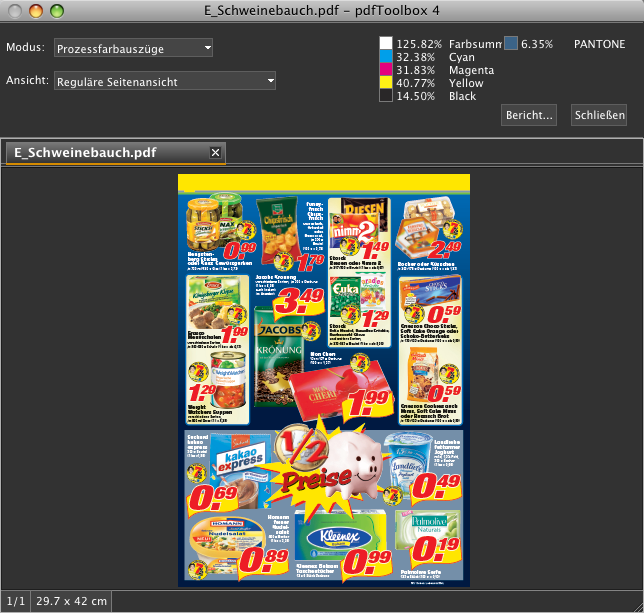Click the red window close button

tap(16, 10)
